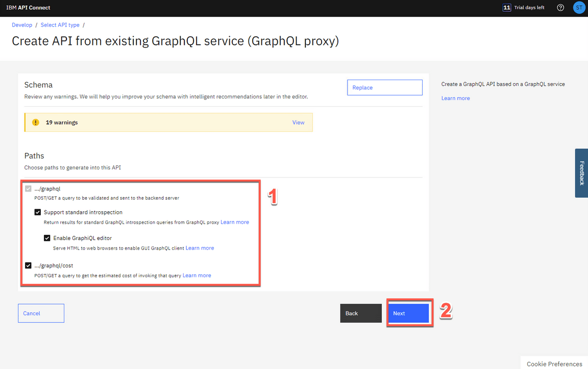Open Learn more about standard introspection
The height and width of the screenshot is (369, 588).
[x=235, y=222]
